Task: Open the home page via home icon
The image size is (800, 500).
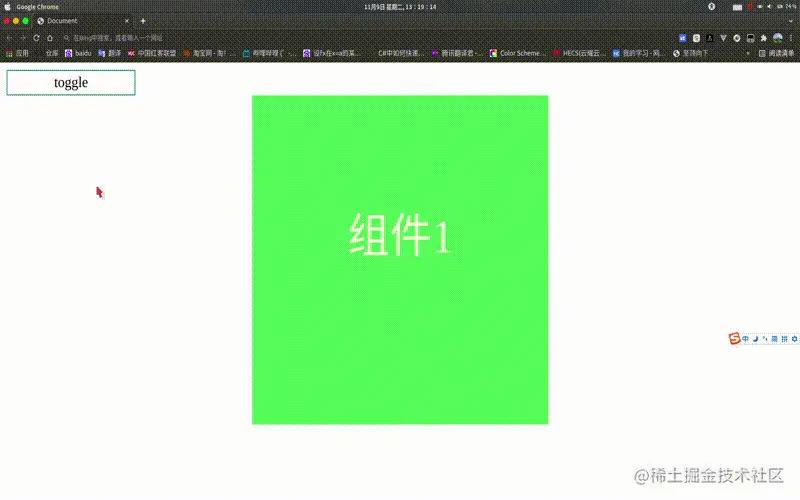Action: click(50, 38)
